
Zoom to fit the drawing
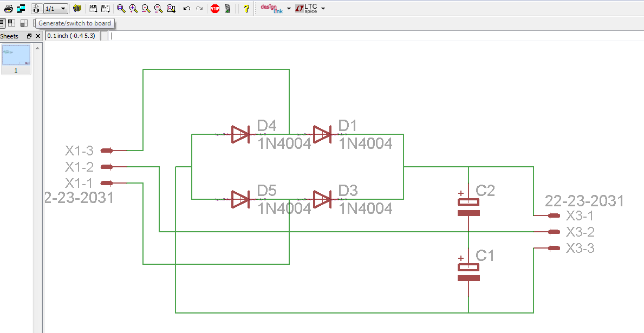[x=120, y=8]
